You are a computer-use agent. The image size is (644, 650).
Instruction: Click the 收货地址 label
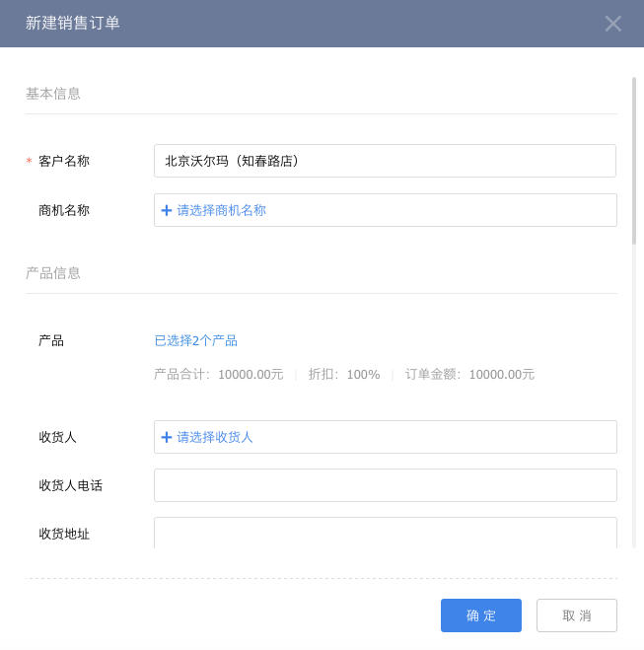(64, 534)
